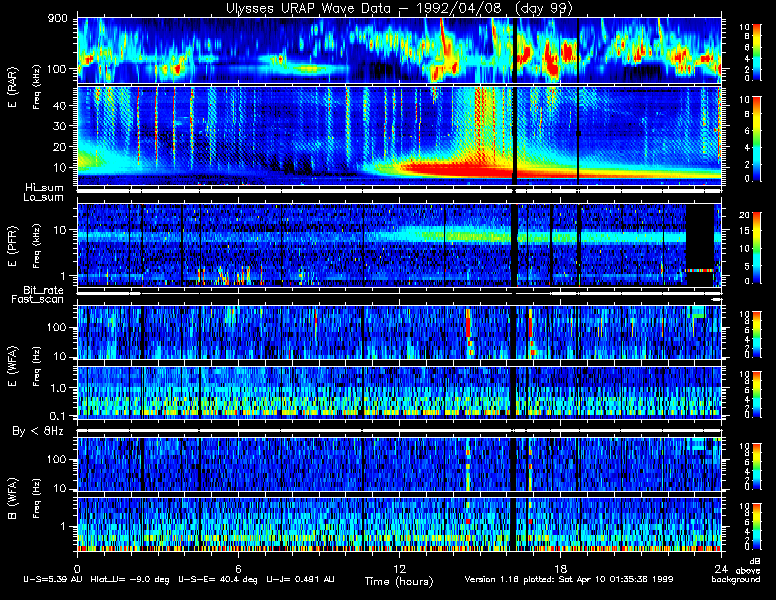776x600 pixels.
Task: Click the 'U-S-E= 40.4 deg' angle text
Action: click(x=218, y=579)
